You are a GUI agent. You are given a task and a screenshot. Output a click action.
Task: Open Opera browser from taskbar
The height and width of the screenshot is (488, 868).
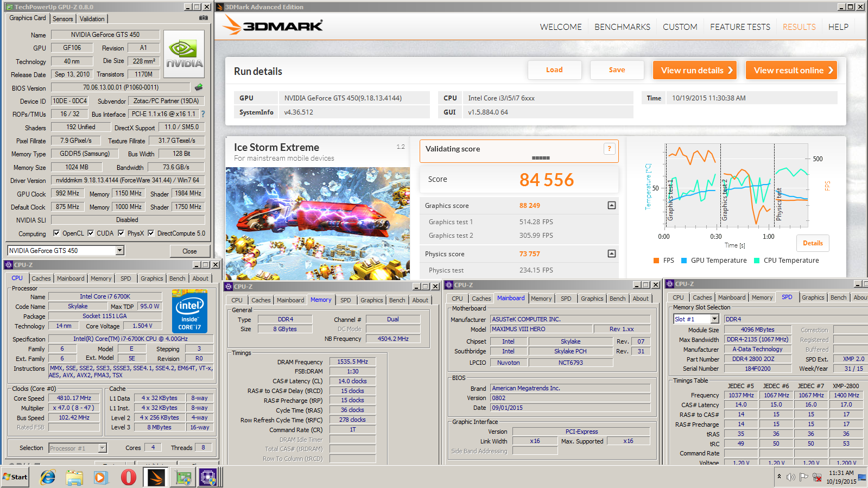(x=128, y=477)
